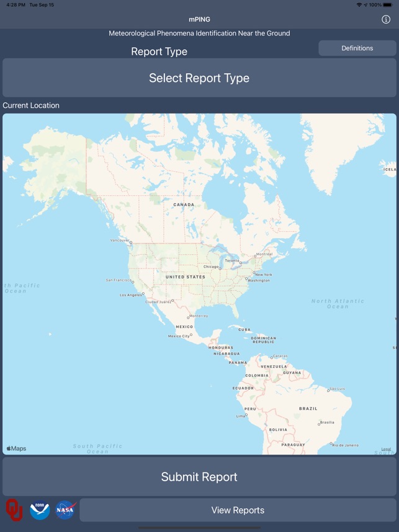Open the Select Report Type picker
This screenshot has width=399, height=532.
coord(199,78)
